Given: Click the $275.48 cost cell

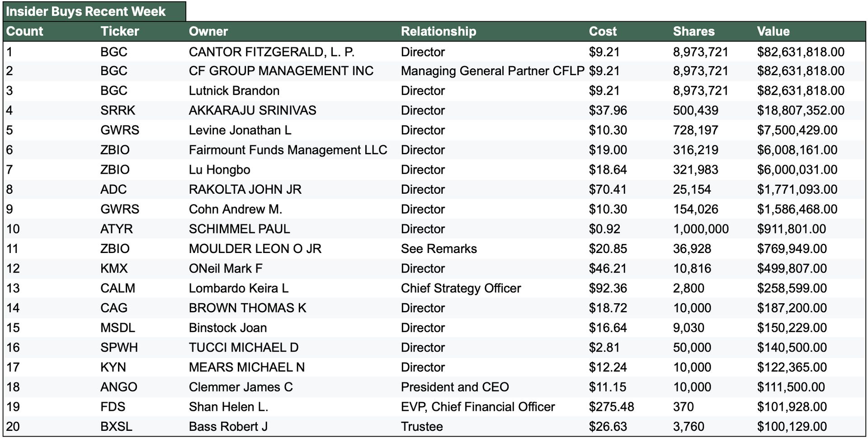Looking at the screenshot, I should coord(611,407).
